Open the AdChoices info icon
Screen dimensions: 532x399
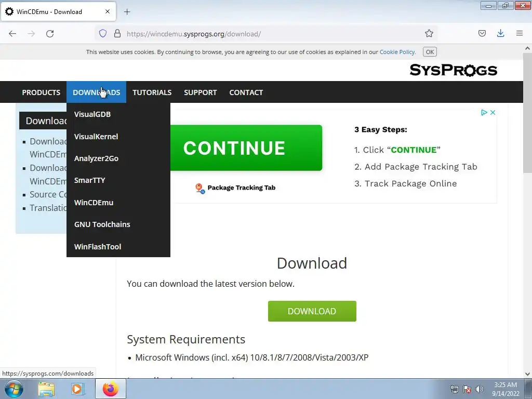[484, 112]
